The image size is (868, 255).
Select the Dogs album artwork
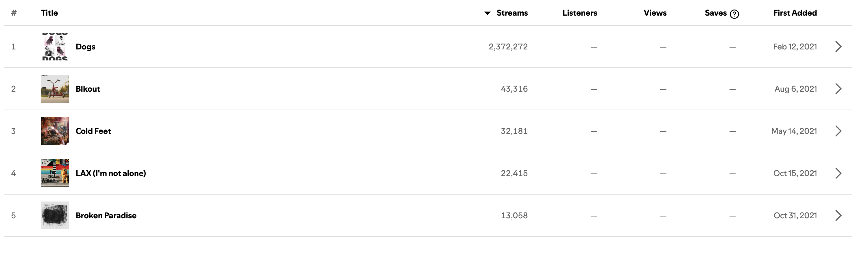(x=55, y=47)
